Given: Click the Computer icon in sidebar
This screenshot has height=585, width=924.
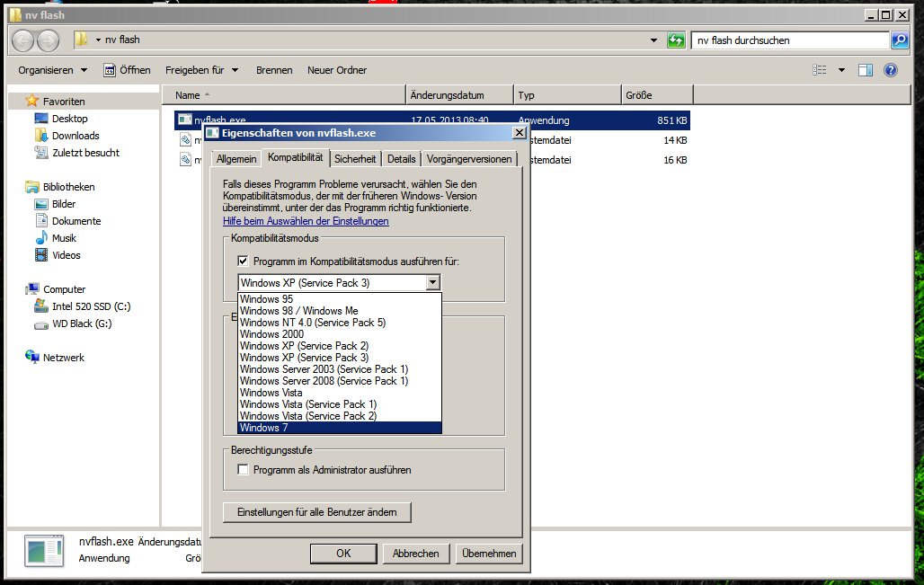Looking at the screenshot, I should click(32, 289).
